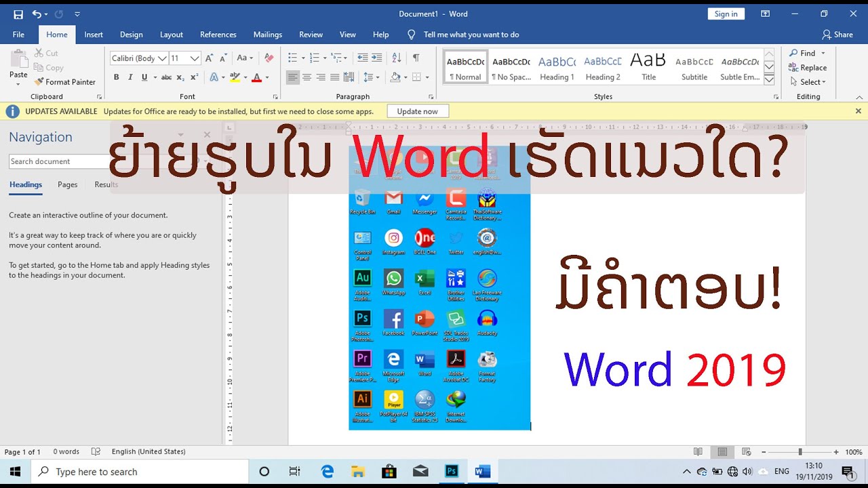Viewport: 868px width, 488px height.
Task: Expand the Styles gallery More arrow
Action: click(x=769, y=80)
